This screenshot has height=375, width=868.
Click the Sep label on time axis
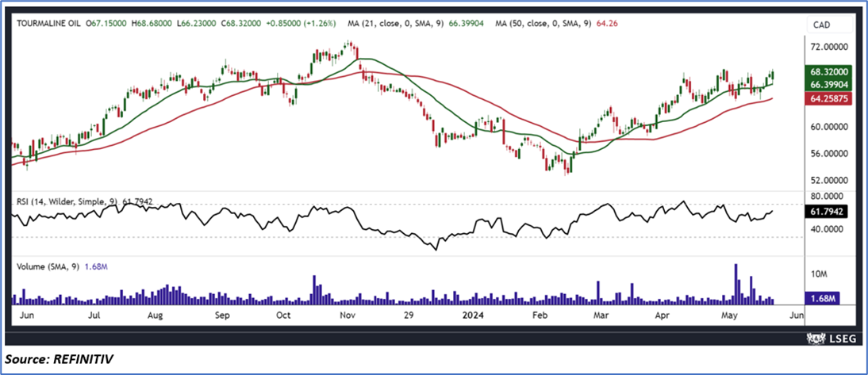(222, 316)
